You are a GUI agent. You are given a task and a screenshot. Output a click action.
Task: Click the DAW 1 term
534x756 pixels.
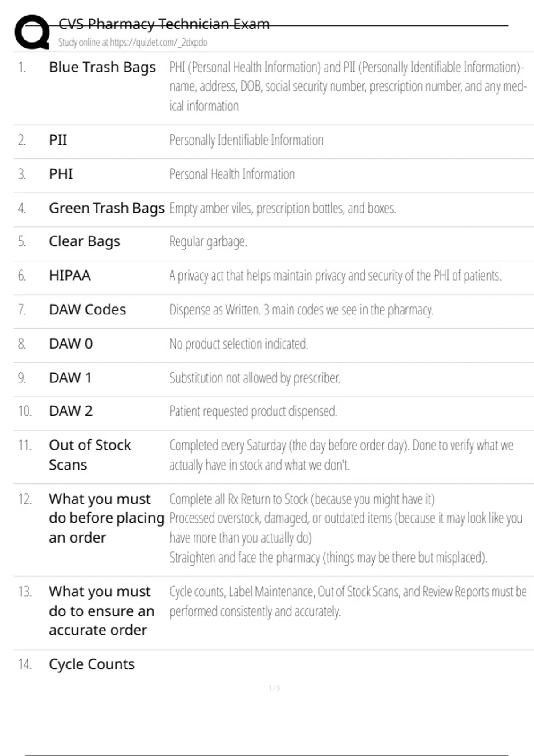[x=70, y=378]
